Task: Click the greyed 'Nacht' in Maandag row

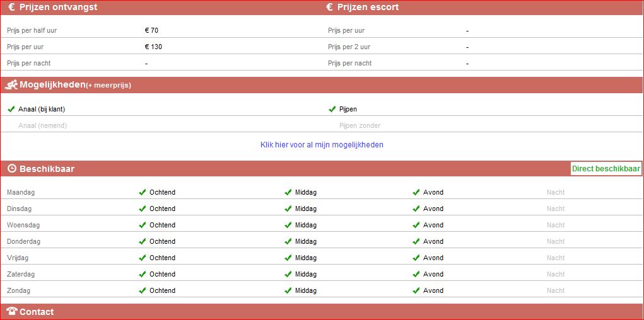Action: [556, 192]
